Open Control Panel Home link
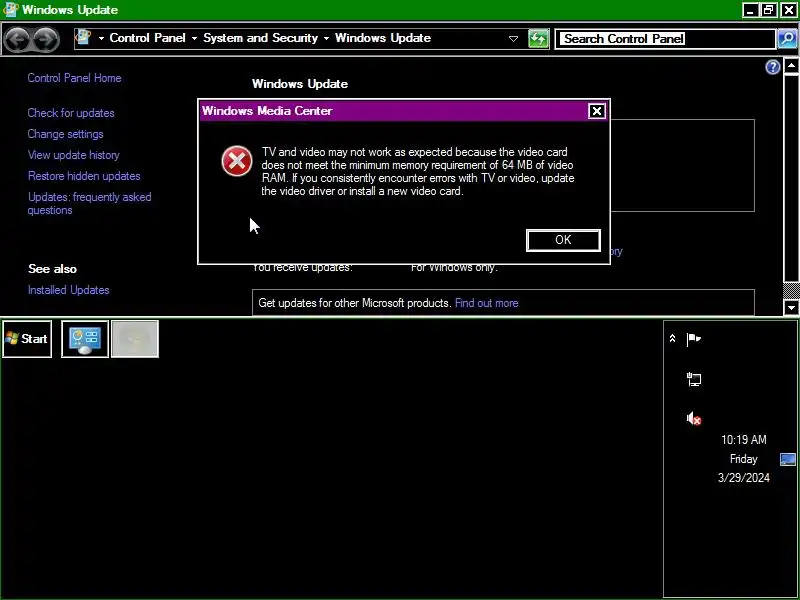The width and height of the screenshot is (800, 600). [x=74, y=78]
